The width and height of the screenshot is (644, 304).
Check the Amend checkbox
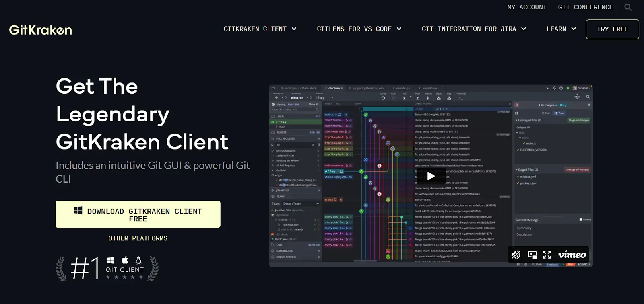pyautogui.click(x=581, y=220)
